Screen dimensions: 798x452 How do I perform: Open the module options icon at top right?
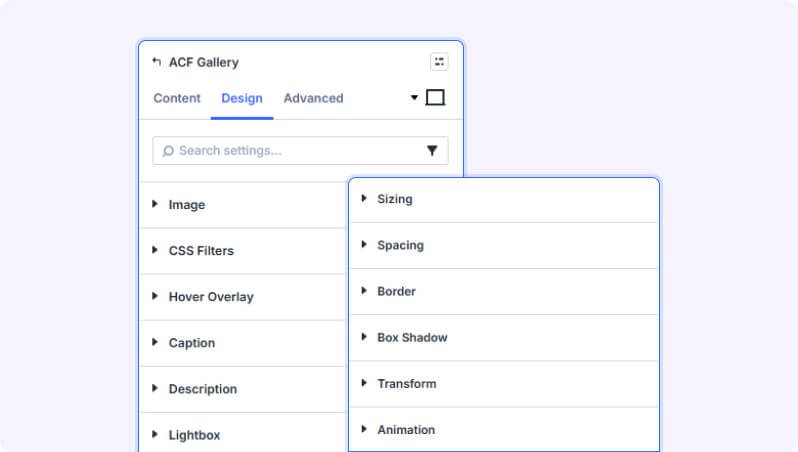point(439,62)
